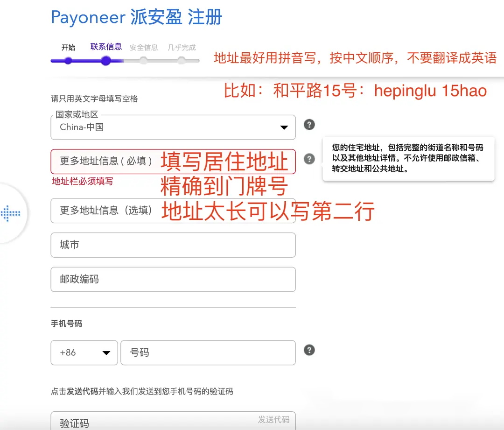Open the 国家或地区 China-中国 dropdown
This screenshot has width=504, height=430.
(173, 127)
